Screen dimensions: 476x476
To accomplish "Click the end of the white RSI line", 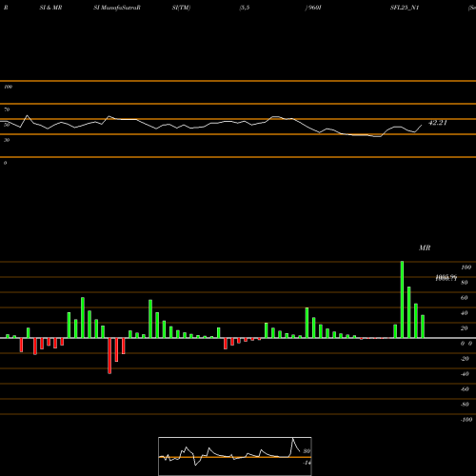I will [x=422, y=125].
